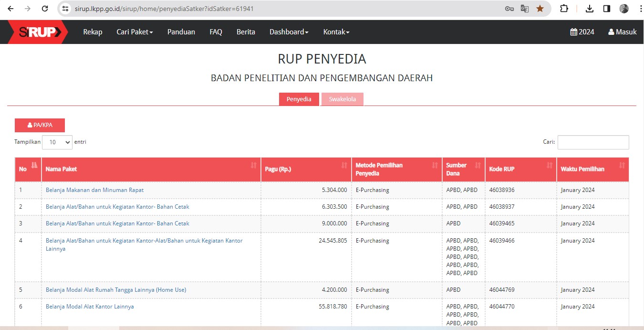Open the Rekap menu item
Screen dimensions: 644x330
pos(93,32)
